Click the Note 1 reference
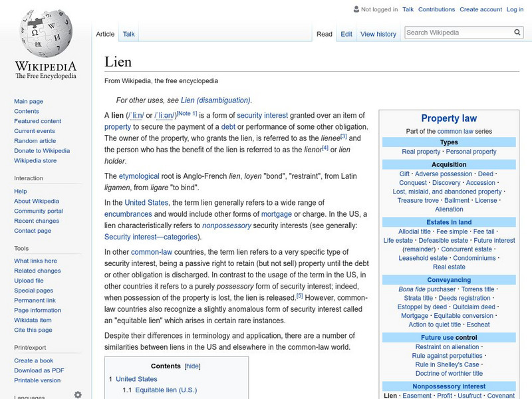Viewport: 532px width, 399px height. [x=187, y=113]
